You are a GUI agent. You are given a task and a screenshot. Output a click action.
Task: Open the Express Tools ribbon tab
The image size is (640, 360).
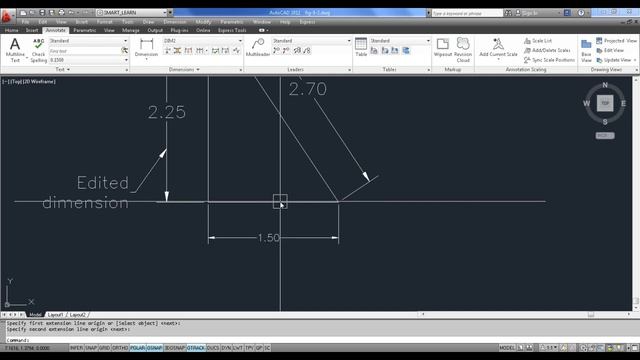tap(232, 30)
